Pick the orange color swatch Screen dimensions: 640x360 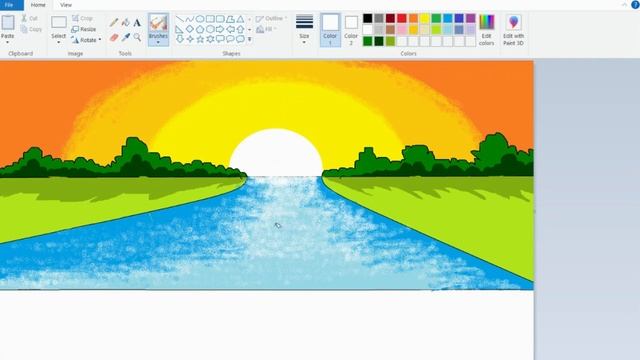[x=413, y=18]
